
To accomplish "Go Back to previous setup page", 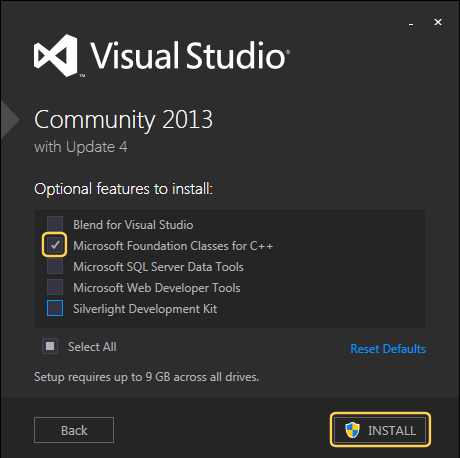I will point(74,430).
